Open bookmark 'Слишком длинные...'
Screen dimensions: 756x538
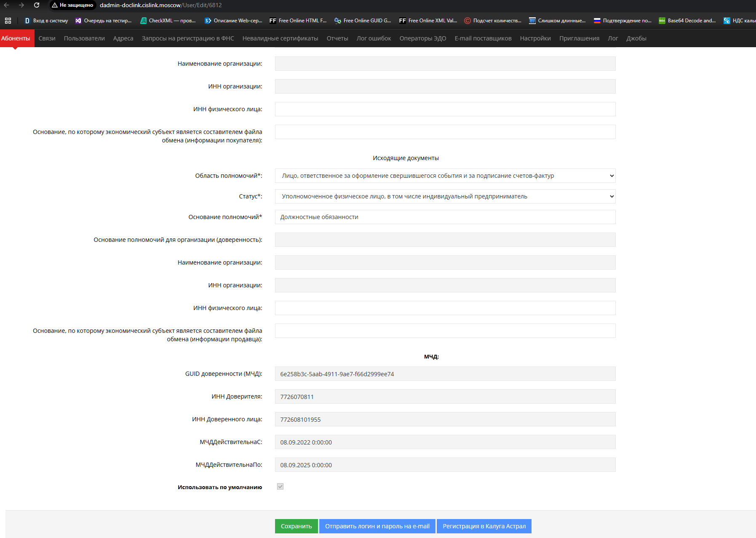pos(558,21)
